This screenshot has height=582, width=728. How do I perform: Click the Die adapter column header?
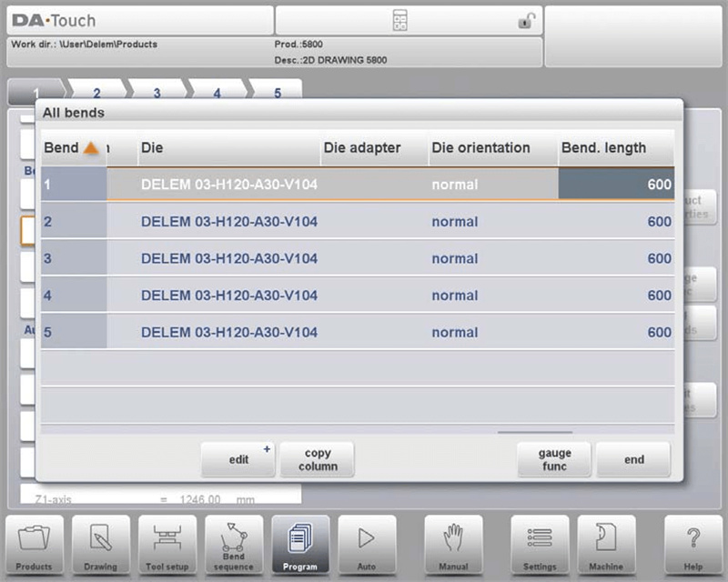point(375,148)
